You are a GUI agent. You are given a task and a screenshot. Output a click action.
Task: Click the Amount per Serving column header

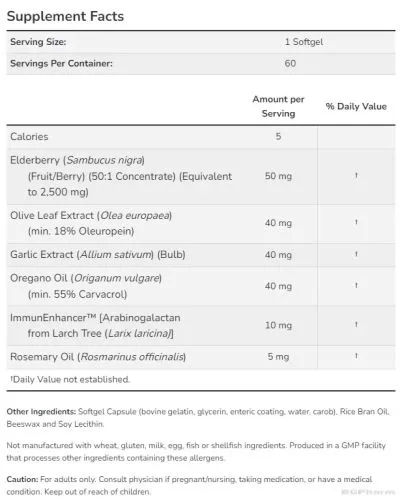tap(278, 106)
